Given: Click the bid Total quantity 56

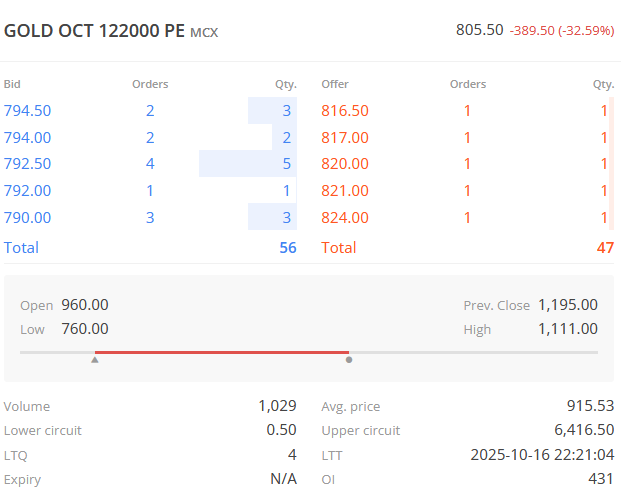Looking at the screenshot, I should click(x=288, y=247).
